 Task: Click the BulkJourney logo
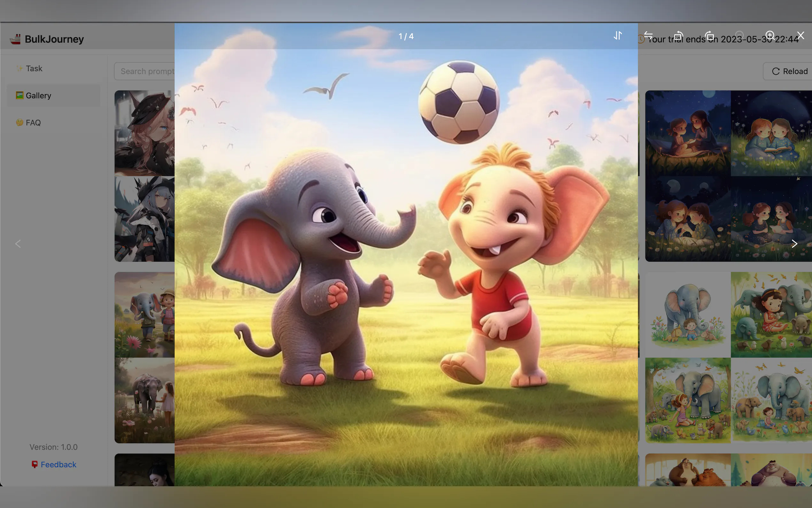coord(47,39)
